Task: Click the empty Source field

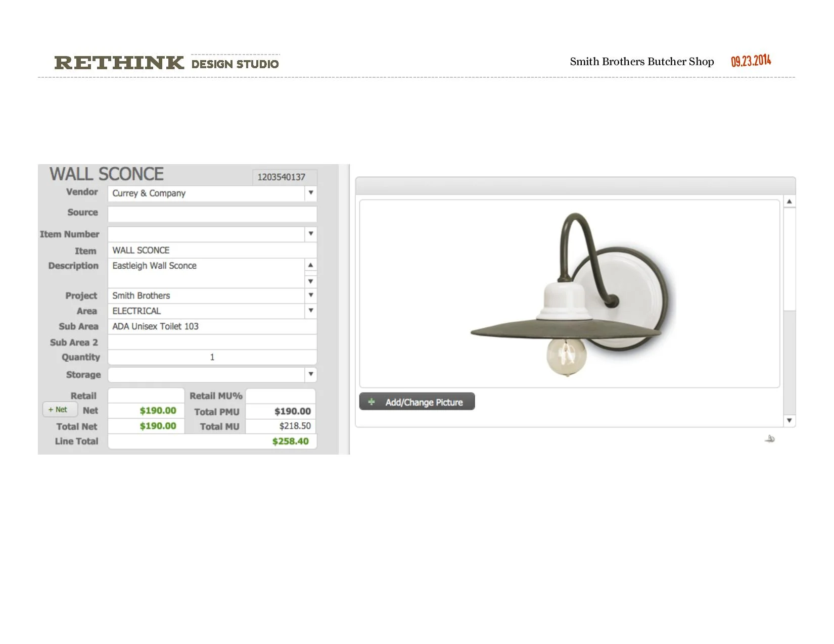Action: coord(212,214)
